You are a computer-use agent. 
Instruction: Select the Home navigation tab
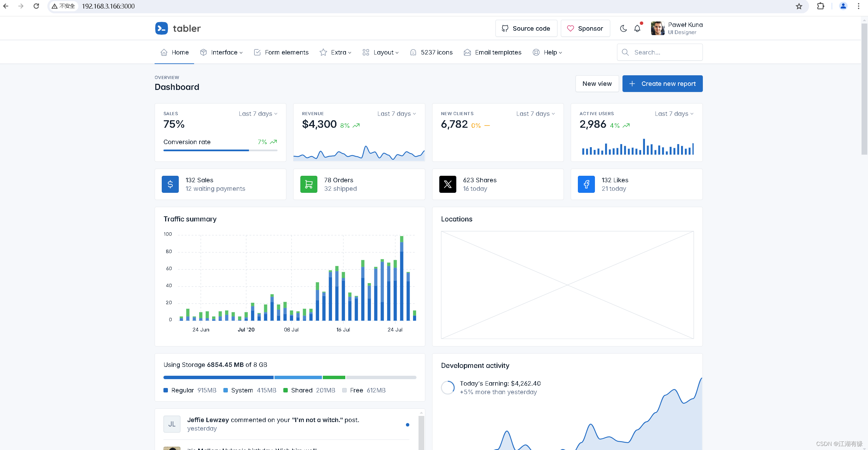174,52
